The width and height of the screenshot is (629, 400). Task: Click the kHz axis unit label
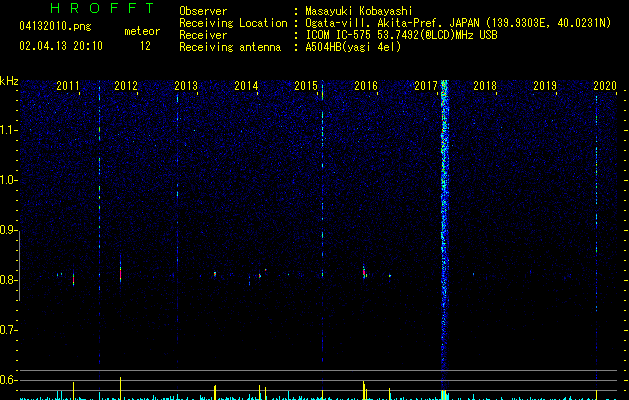(x=9, y=81)
